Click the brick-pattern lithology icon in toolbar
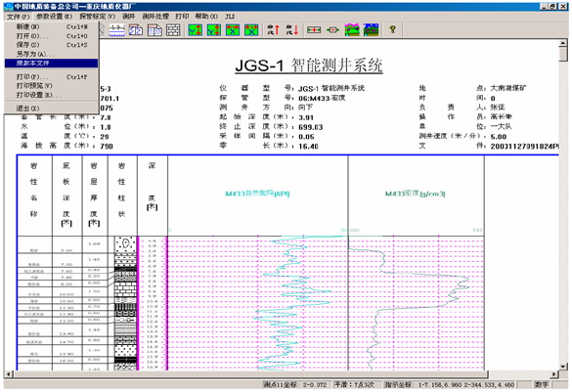572x392 pixels. (173, 30)
